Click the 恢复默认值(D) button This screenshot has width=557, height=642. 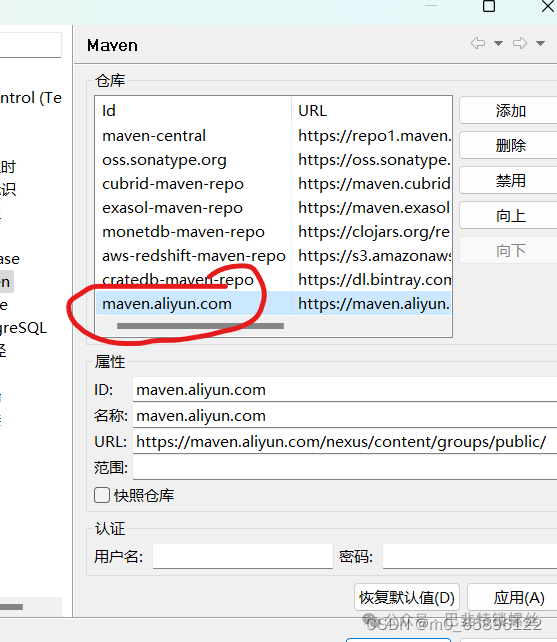click(407, 597)
